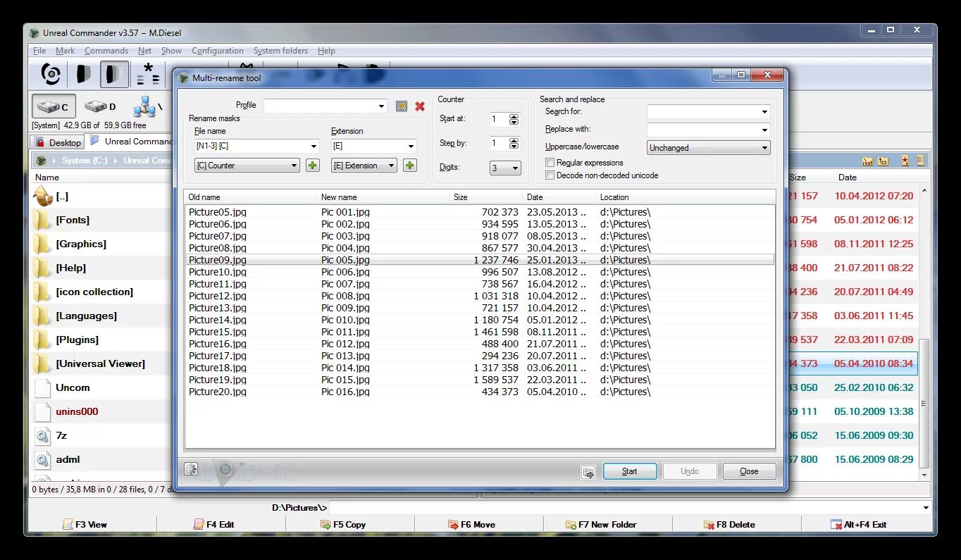Click Date column header in rename list
This screenshot has width=961, height=560.
pos(559,197)
